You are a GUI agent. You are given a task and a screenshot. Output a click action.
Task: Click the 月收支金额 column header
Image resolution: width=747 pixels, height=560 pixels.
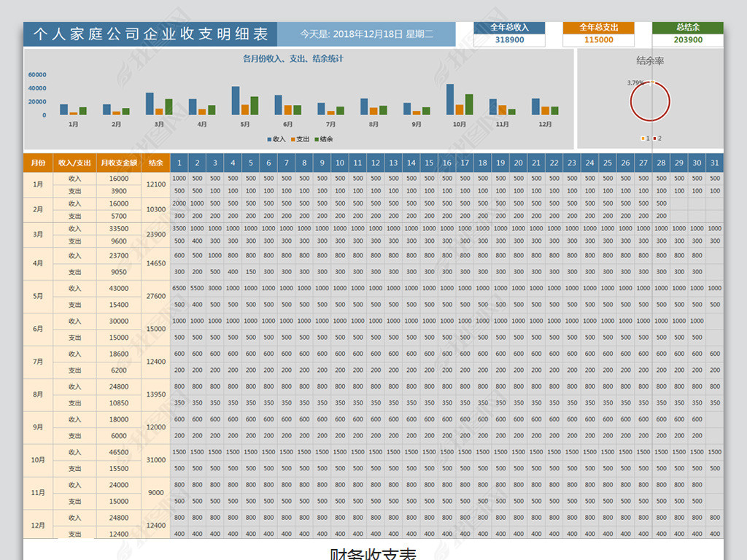pyautogui.click(x=119, y=163)
